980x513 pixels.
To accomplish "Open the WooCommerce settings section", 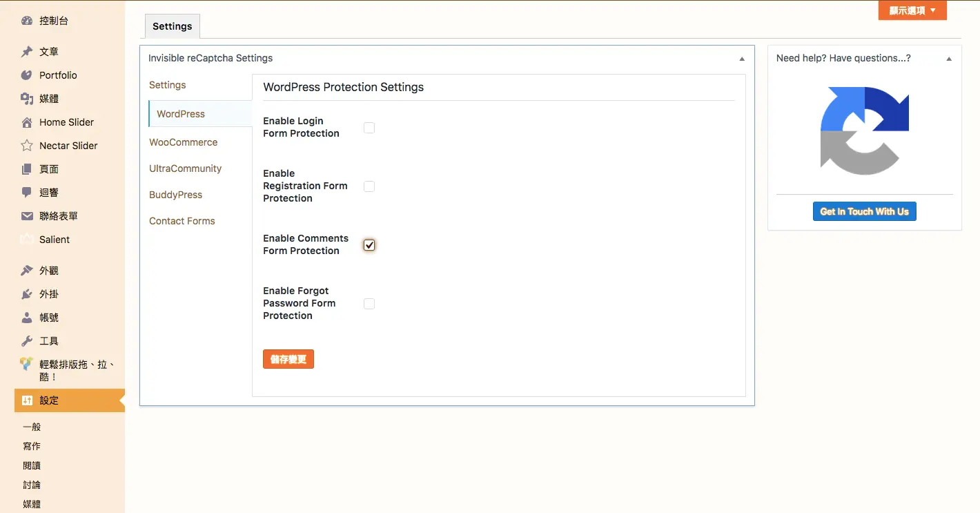I will click(x=184, y=142).
